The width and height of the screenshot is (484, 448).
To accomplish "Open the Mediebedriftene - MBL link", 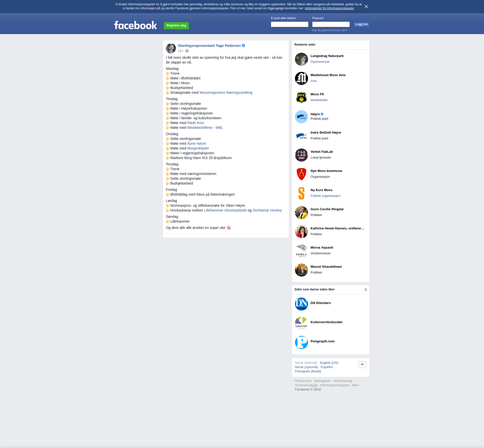I will (205, 128).
